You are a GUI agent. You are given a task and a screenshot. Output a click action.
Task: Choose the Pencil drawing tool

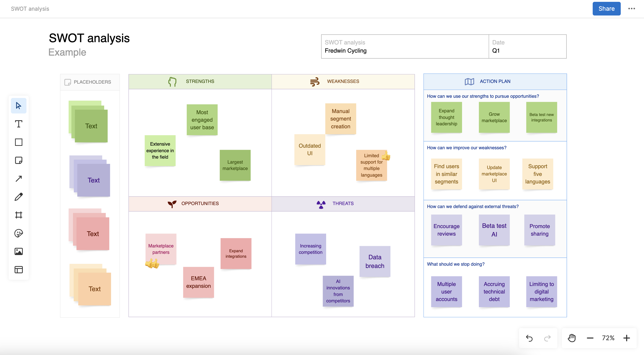[x=18, y=197]
